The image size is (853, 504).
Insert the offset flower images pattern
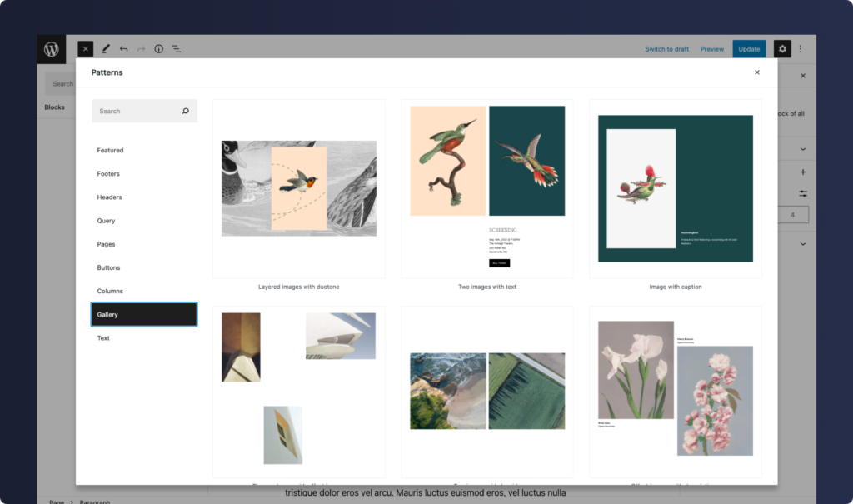[x=675, y=392]
